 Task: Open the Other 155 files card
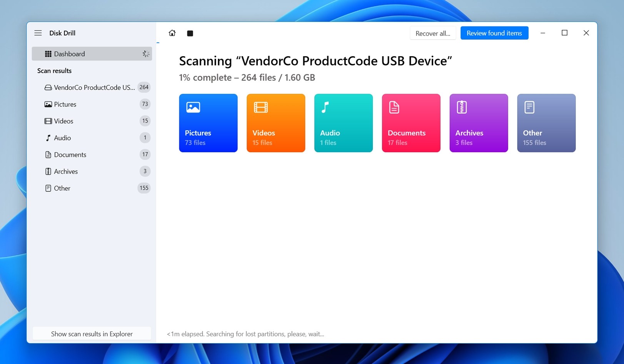click(546, 123)
